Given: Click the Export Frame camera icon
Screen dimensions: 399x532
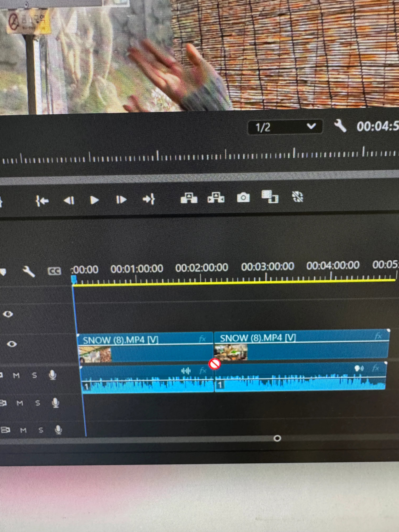Looking at the screenshot, I should tap(243, 198).
